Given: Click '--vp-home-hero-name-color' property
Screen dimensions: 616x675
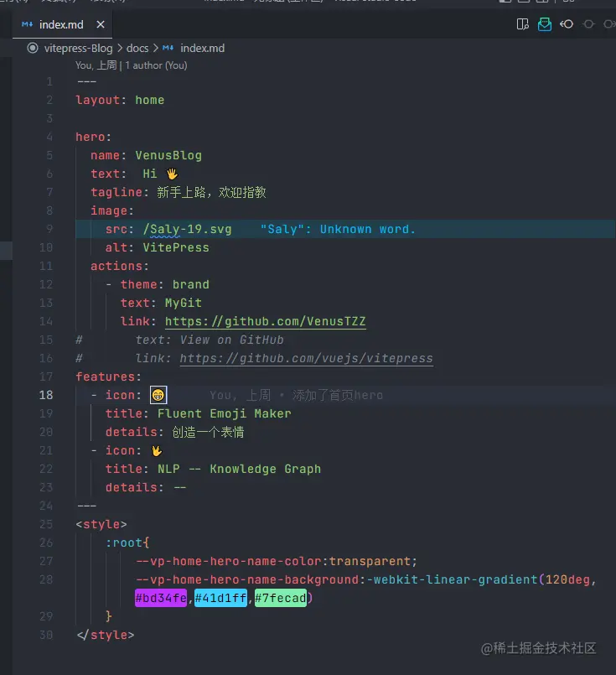Looking at the screenshot, I should tap(229, 561).
